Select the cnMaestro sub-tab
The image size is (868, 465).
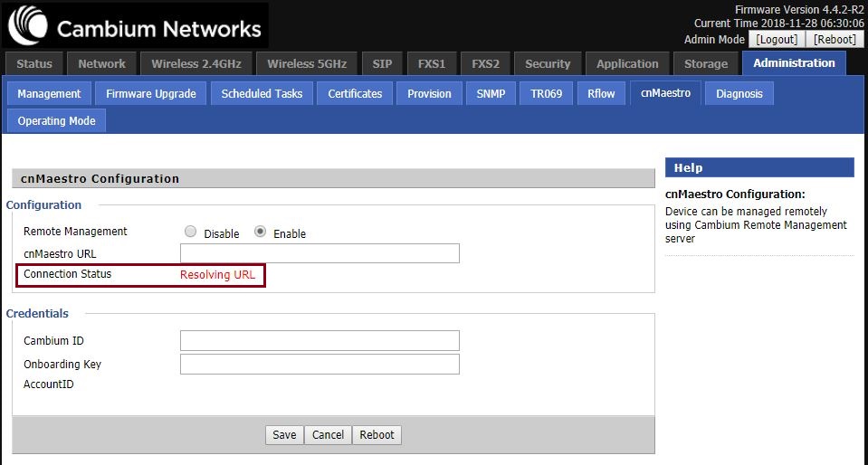[665, 93]
